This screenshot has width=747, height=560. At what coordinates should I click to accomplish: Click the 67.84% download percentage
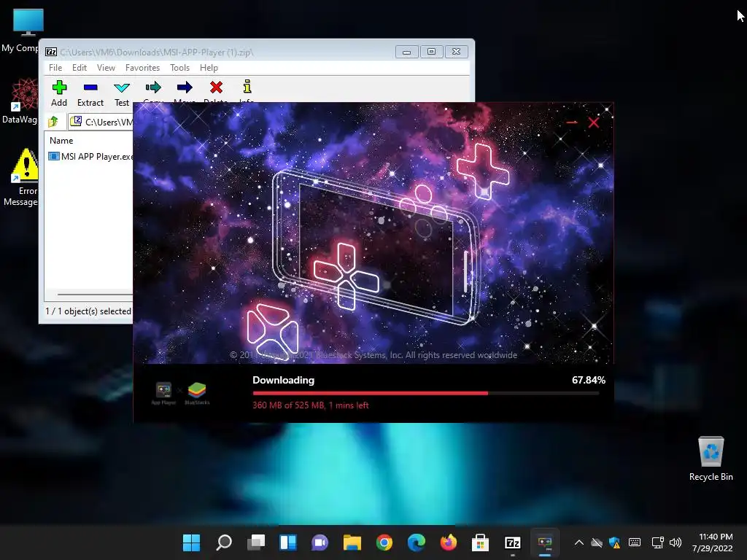589,380
